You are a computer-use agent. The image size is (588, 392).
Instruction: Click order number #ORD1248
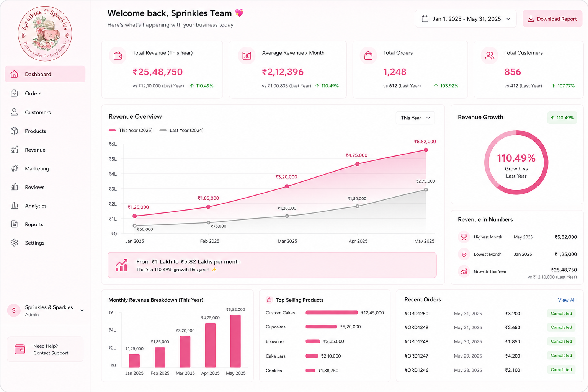(416, 341)
